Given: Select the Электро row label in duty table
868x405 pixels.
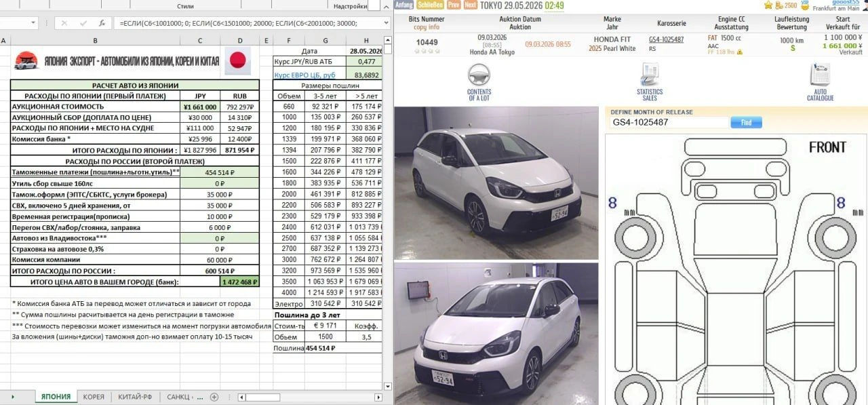Looking at the screenshot, I should pos(289,303).
